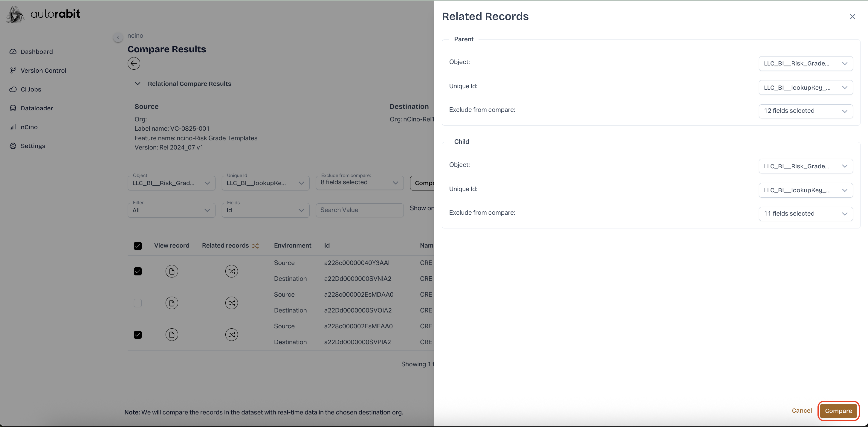This screenshot has width=868, height=427.
Task: Click the Search Value input field
Action: (x=359, y=210)
